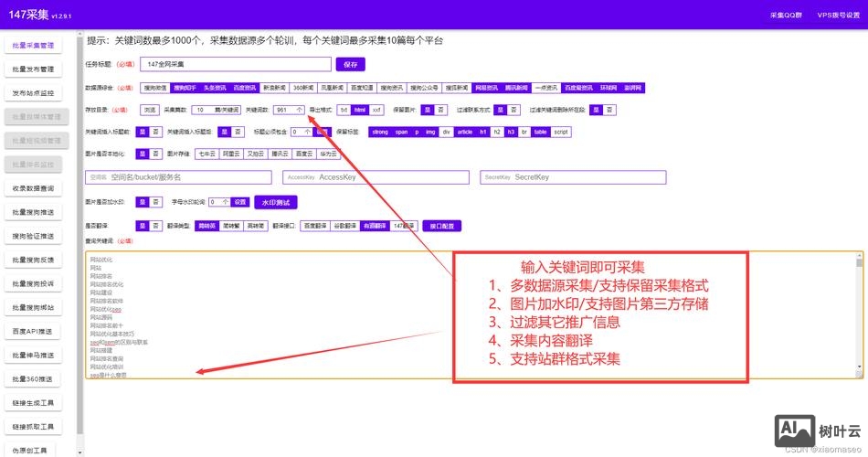Select 否 for 是否翻译
This screenshot has width=868, height=457.
(x=156, y=226)
